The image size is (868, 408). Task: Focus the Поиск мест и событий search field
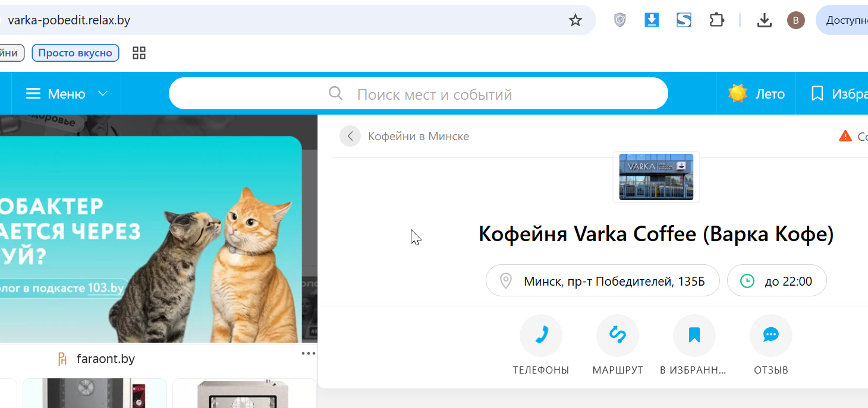point(419,94)
